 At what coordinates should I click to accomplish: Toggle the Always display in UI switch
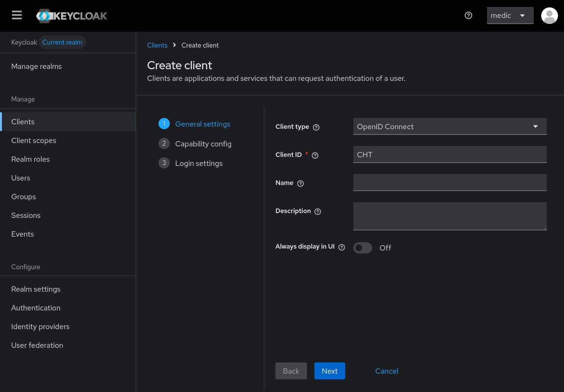pyautogui.click(x=363, y=248)
